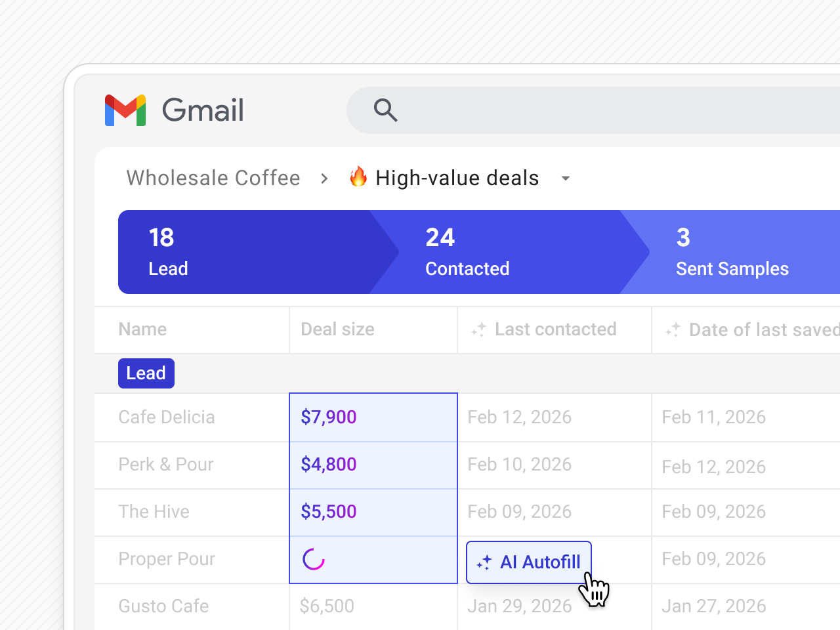Open the Wholesale Coffee breadcrumb link
Screen dimensions: 840x630
[x=213, y=178]
